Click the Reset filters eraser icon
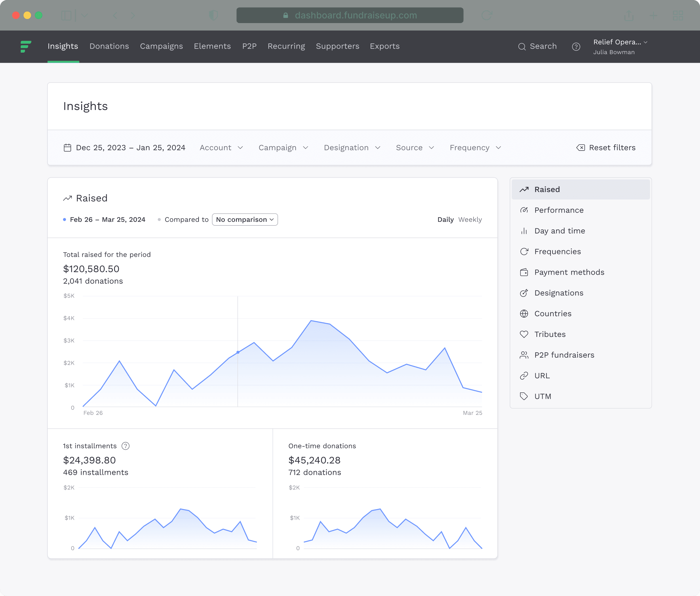Image resolution: width=700 pixels, height=596 pixels. coord(581,148)
